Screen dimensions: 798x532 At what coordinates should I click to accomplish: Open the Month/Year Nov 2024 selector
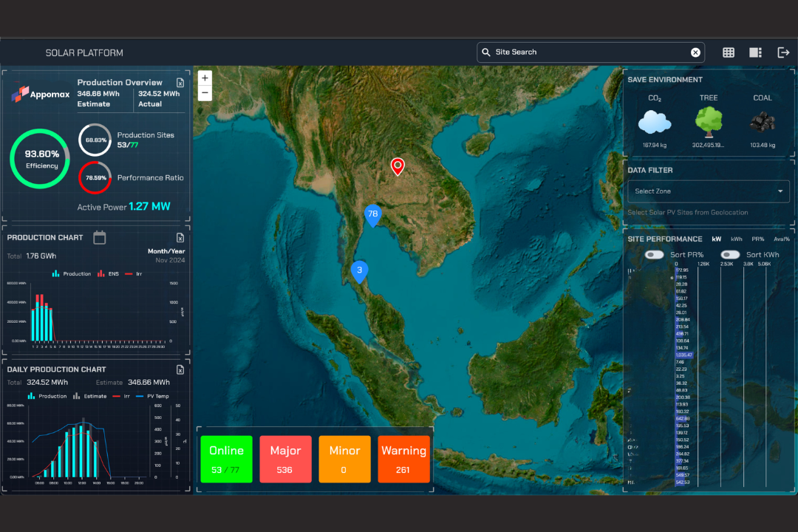pyautogui.click(x=166, y=256)
